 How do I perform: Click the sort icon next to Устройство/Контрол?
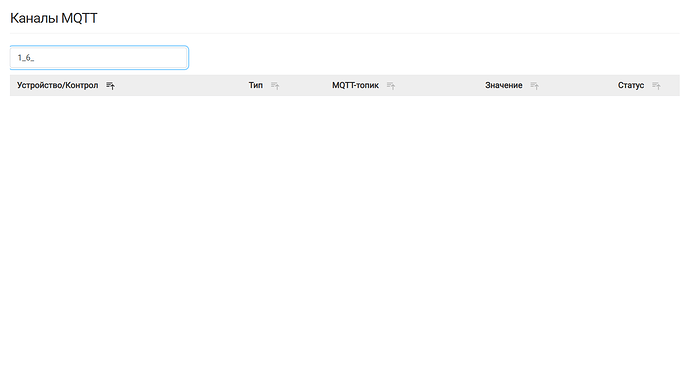pos(110,86)
